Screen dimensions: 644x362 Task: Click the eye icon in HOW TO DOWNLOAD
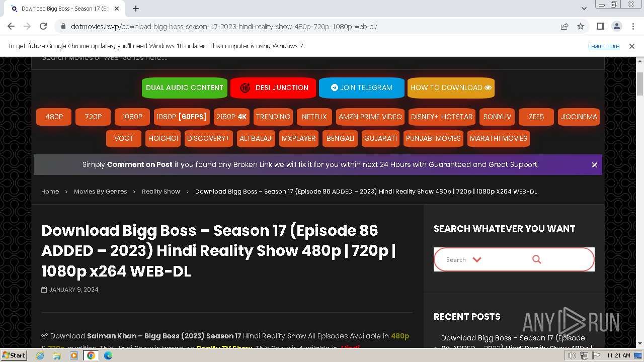click(x=488, y=87)
